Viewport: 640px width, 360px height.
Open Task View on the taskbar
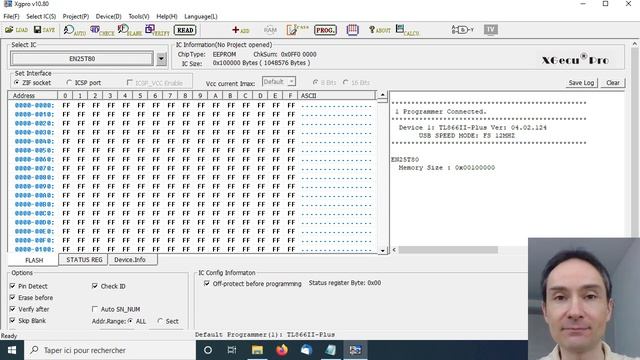232,350
